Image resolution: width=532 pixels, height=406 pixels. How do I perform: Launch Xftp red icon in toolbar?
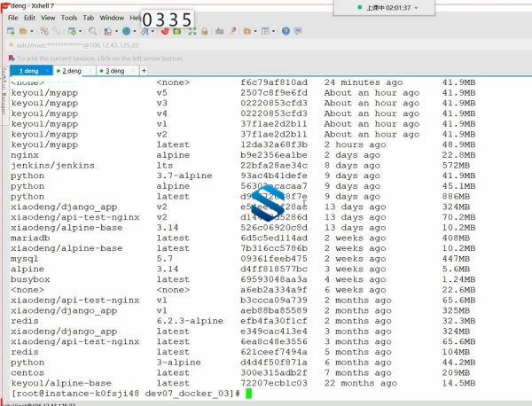tap(165, 31)
